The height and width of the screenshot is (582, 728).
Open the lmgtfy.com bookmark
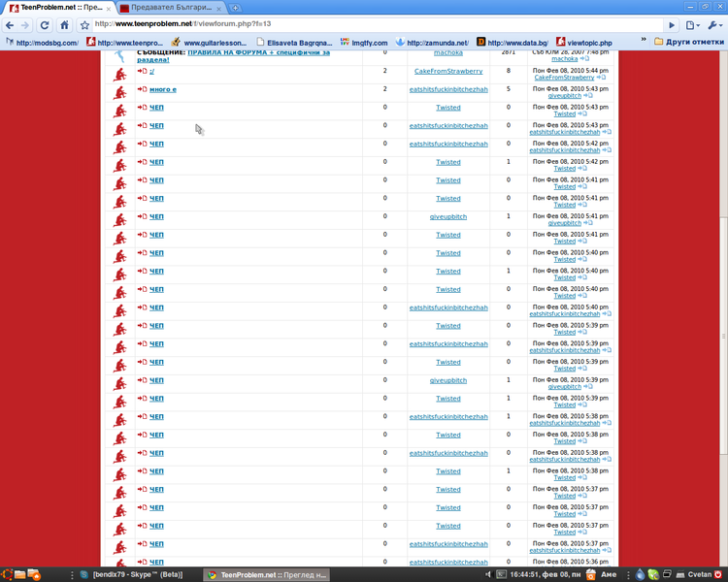[364, 43]
